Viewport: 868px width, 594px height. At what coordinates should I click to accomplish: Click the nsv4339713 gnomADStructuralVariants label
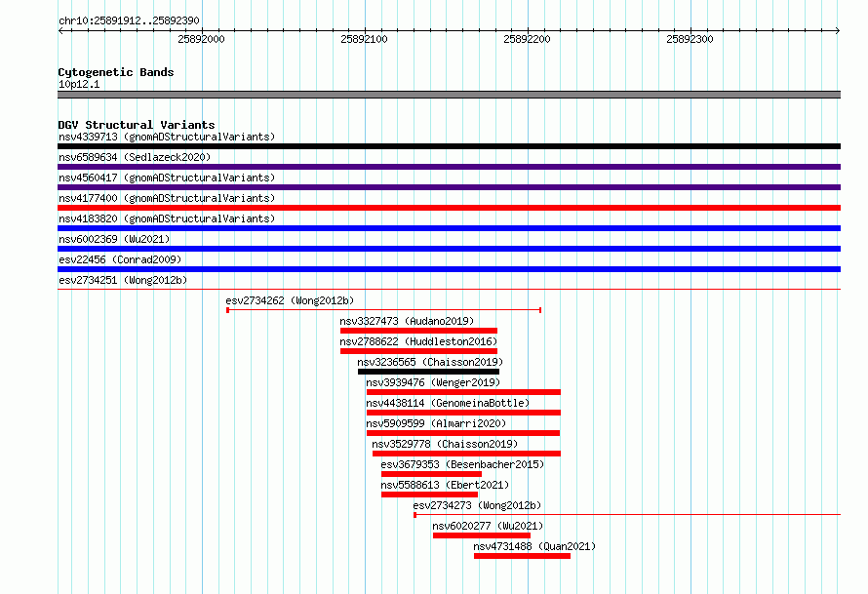pos(167,137)
